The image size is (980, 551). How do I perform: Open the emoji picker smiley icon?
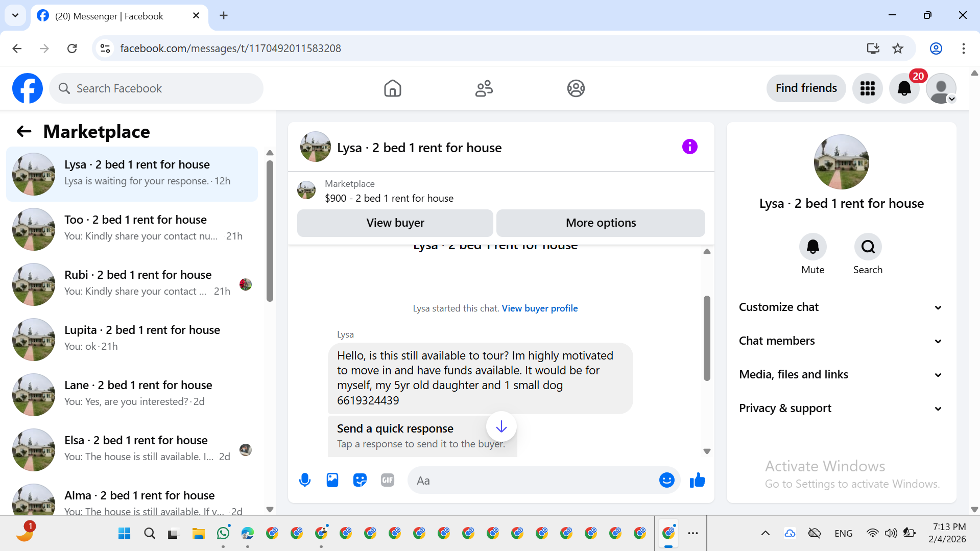coord(666,481)
